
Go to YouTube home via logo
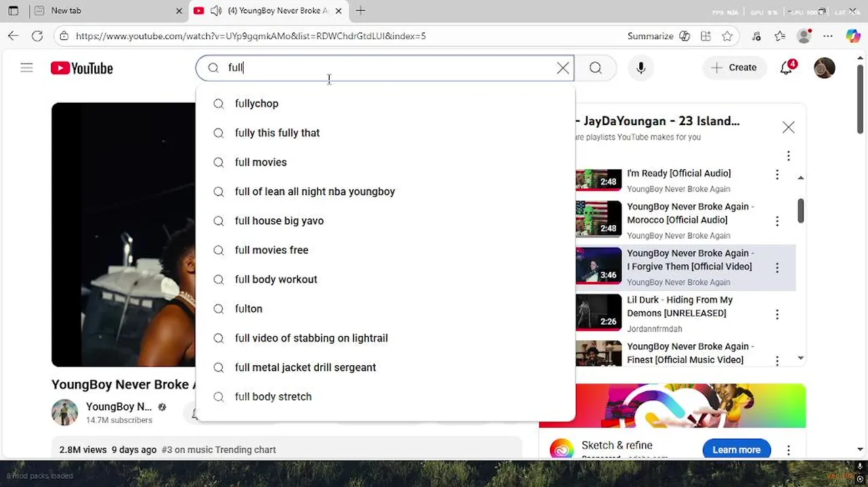pyautogui.click(x=82, y=68)
